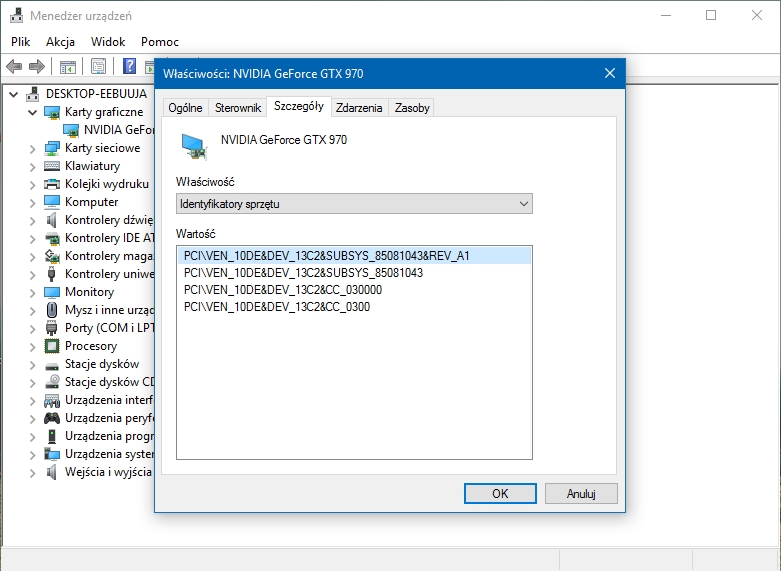Viewport: 781px width, 571px height.
Task: Click the Stacje dysków drive icon
Action: [52, 366]
